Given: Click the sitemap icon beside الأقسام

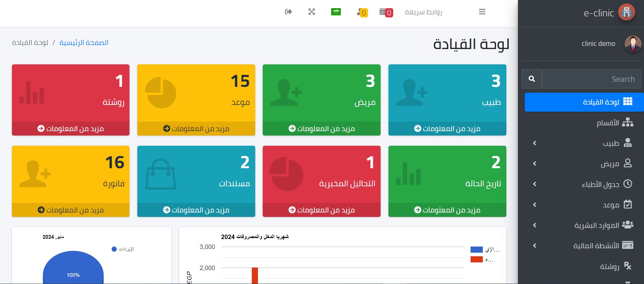Looking at the screenshot, I should (628, 122).
